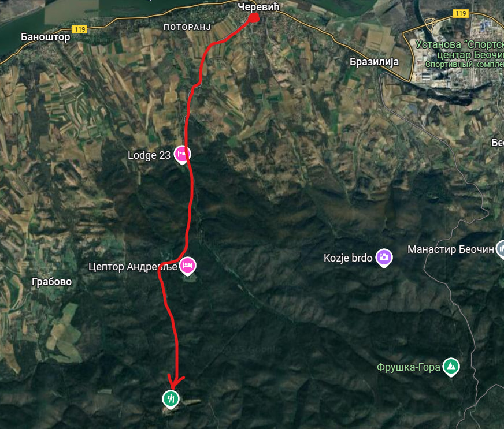The height and width of the screenshot is (429, 504).
Task: Select the Kozje brdo purple camera pin
Action: click(384, 258)
